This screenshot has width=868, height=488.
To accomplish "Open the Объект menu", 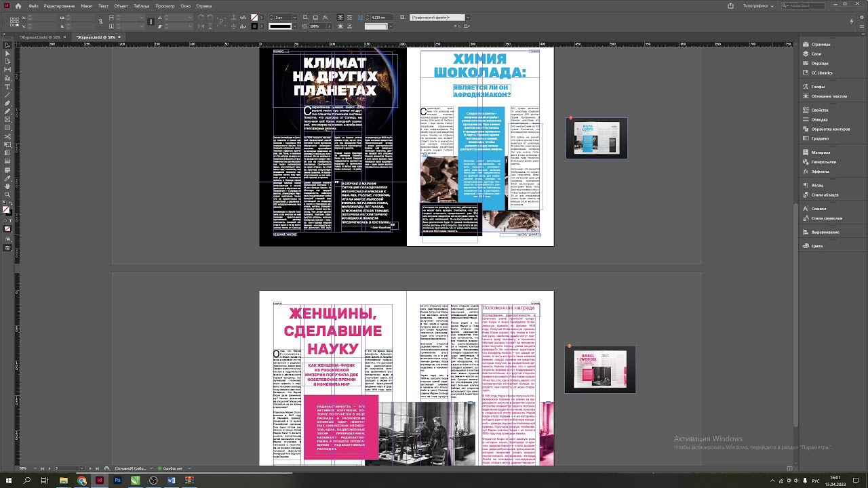I will pyautogui.click(x=121, y=5).
